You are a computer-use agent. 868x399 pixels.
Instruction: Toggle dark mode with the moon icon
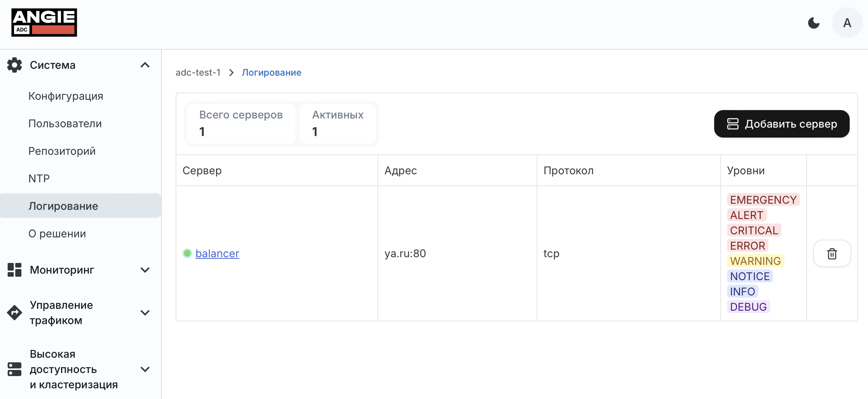click(x=814, y=23)
